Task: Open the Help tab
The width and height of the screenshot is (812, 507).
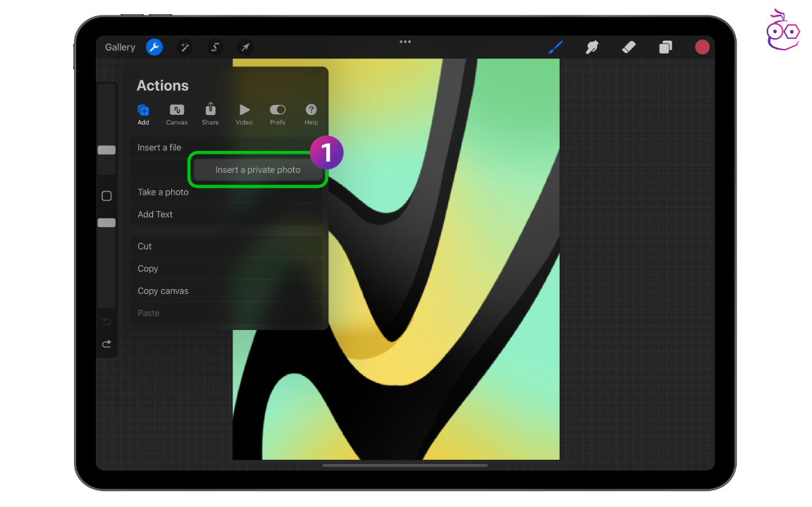Action: tap(311, 114)
